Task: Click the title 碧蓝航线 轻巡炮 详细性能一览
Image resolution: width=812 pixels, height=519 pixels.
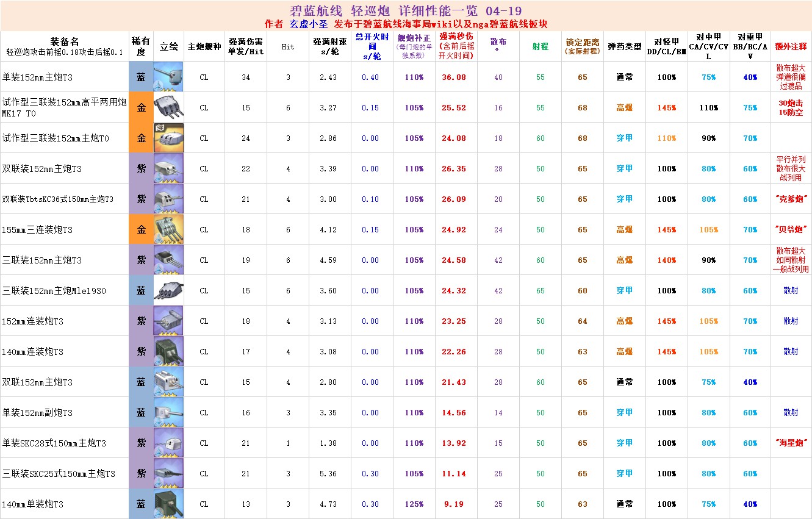Action: (x=406, y=10)
